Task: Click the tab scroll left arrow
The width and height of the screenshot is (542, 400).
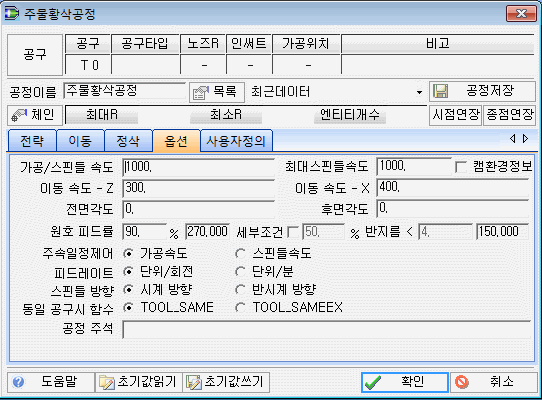Action: click(x=513, y=139)
